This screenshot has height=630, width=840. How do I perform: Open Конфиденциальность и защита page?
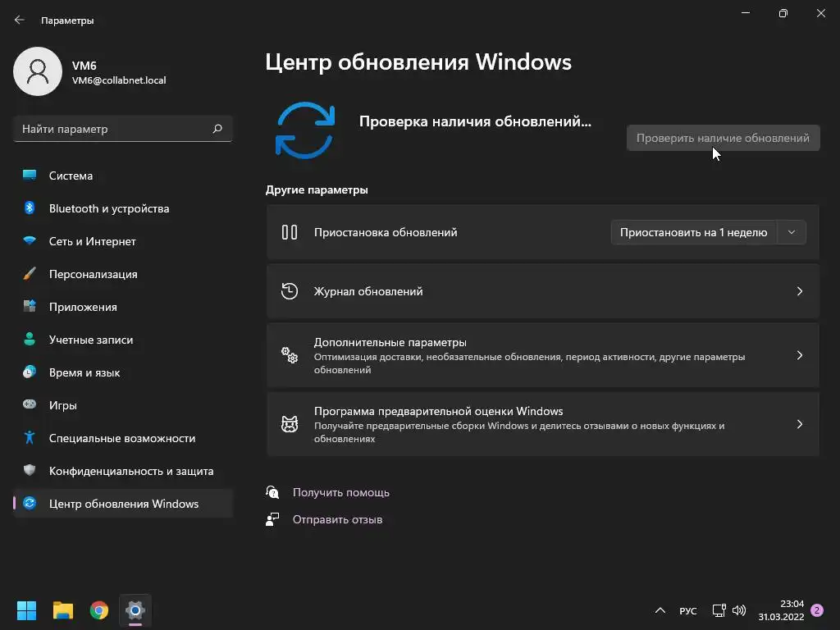click(x=123, y=470)
